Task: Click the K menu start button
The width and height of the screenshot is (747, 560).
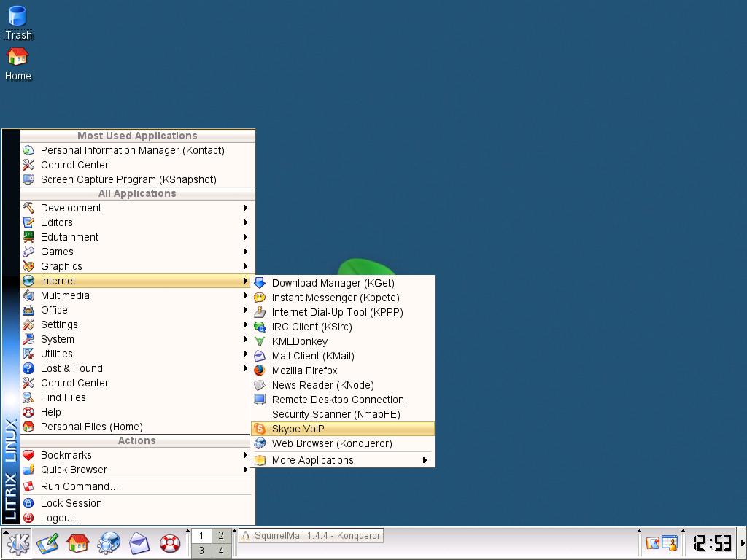Action: pos(18,543)
